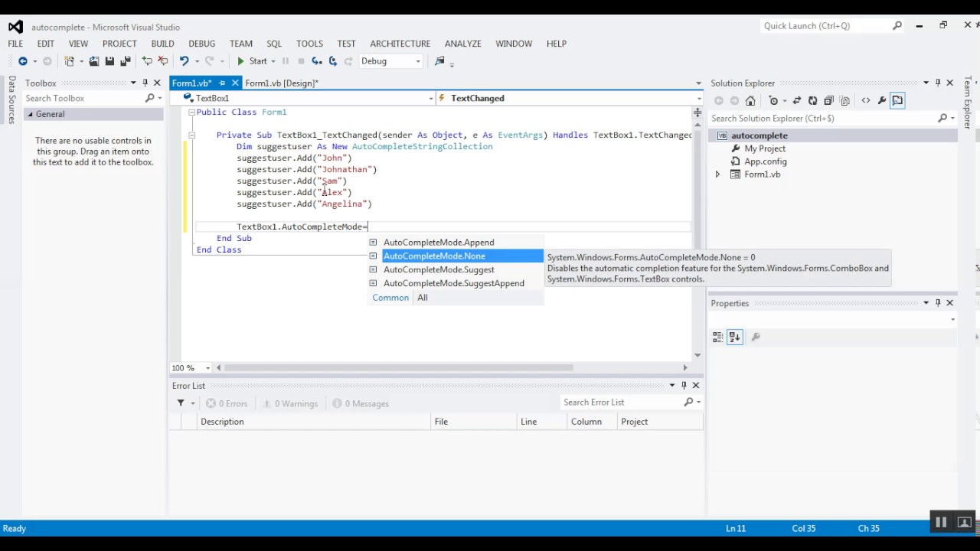The height and width of the screenshot is (551, 980).
Task: Select AutoCompleteMode.SuggestAppend suggestion
Action: (x=456, y=283)
